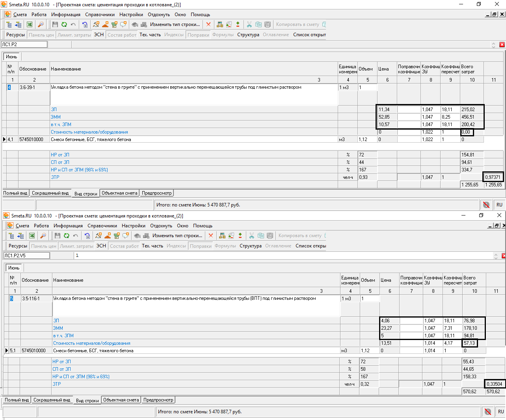Click the scissors cut icon in the lower window toolbar

click(x=251, y=236)
